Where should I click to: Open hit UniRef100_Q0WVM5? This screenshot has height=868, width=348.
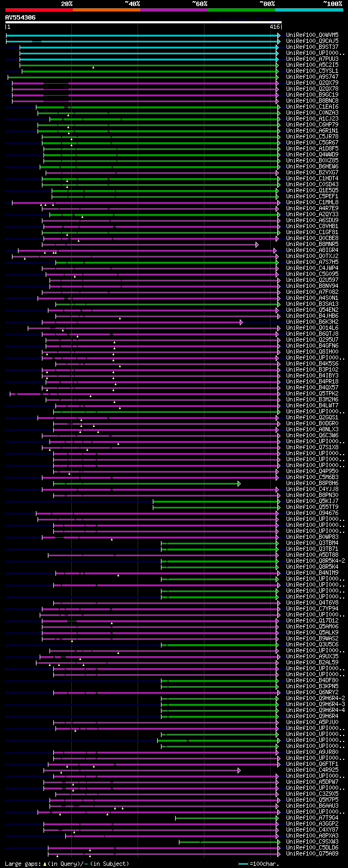point(312,35)
